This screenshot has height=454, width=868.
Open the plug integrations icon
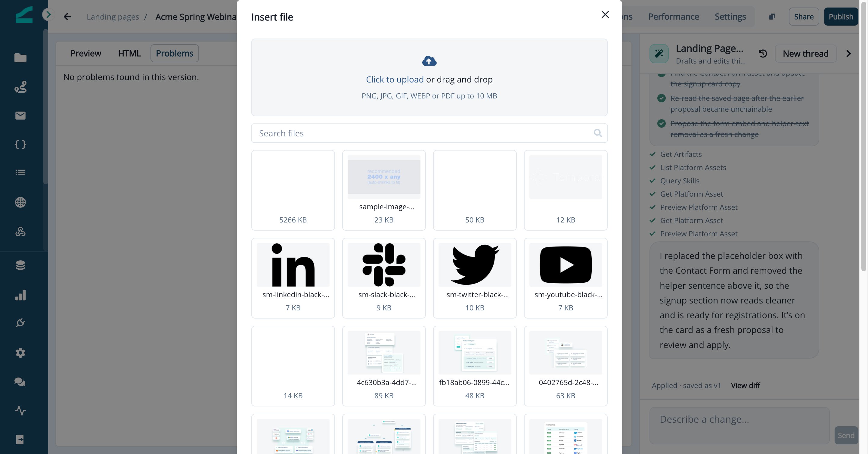pyautogui.click(x=20, y=322)
